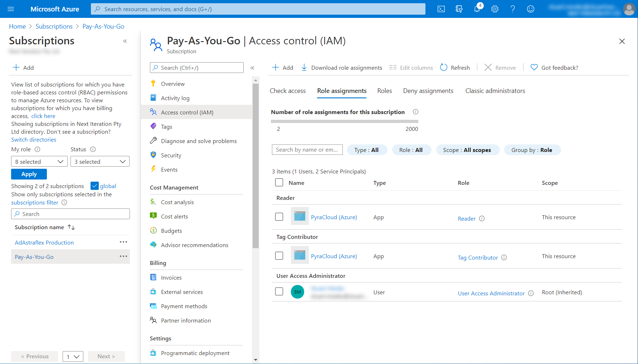Switch to the Deny assignments tab
This screenshot has width=638, height=364.
(428, 91)
